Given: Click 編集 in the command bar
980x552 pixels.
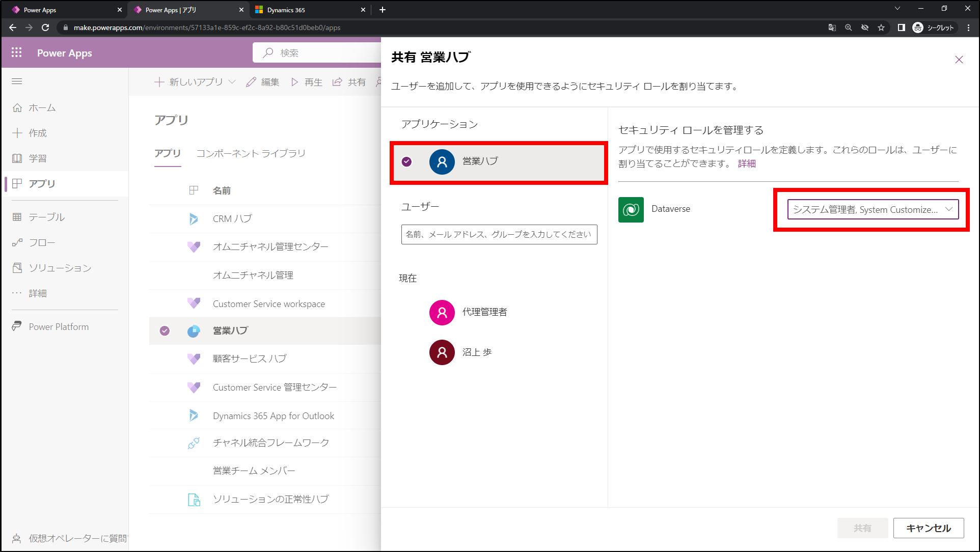Looking at the screenshot, I should click(x=263, y=82).
